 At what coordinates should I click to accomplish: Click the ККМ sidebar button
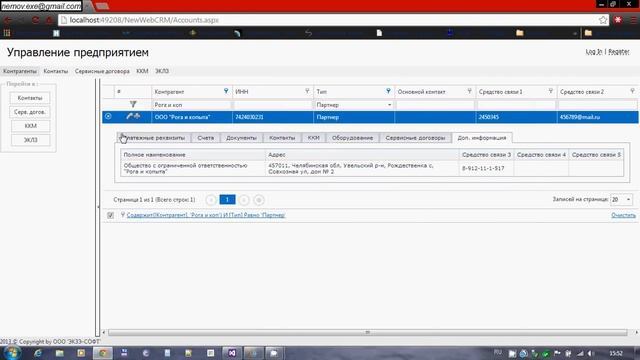coord(30,126)
